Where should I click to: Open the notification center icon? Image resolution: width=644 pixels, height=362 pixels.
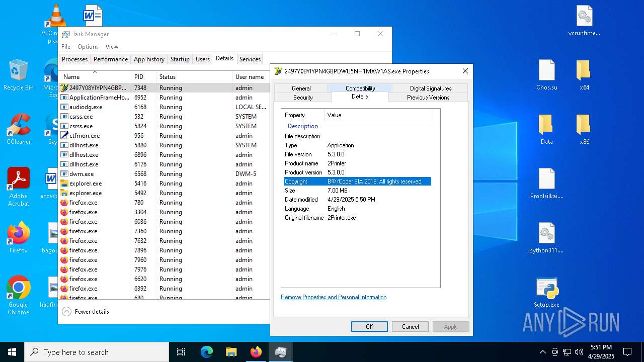627,352
